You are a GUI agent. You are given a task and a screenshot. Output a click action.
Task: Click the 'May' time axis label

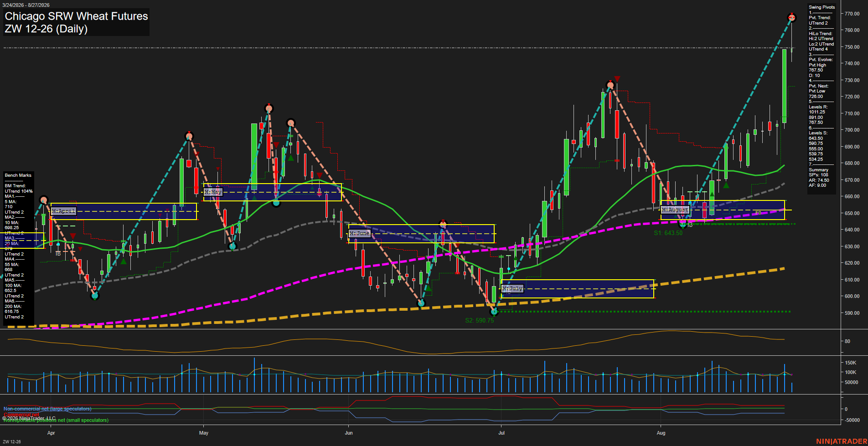point(204,433)
